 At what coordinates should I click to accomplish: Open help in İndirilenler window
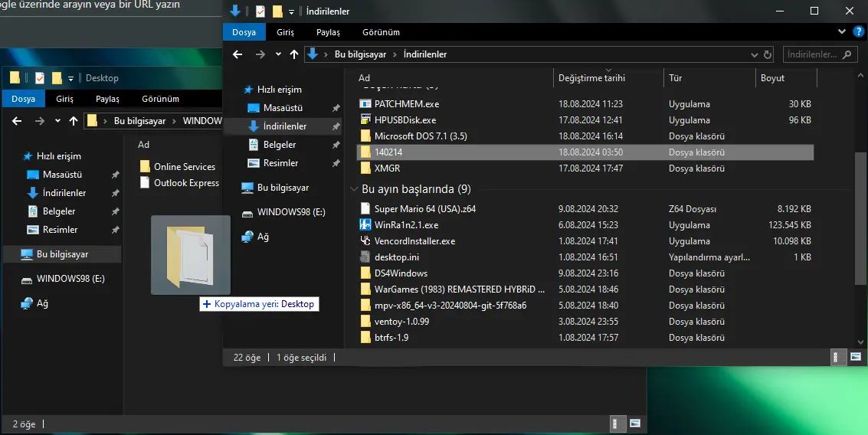[x=858, y=31]
